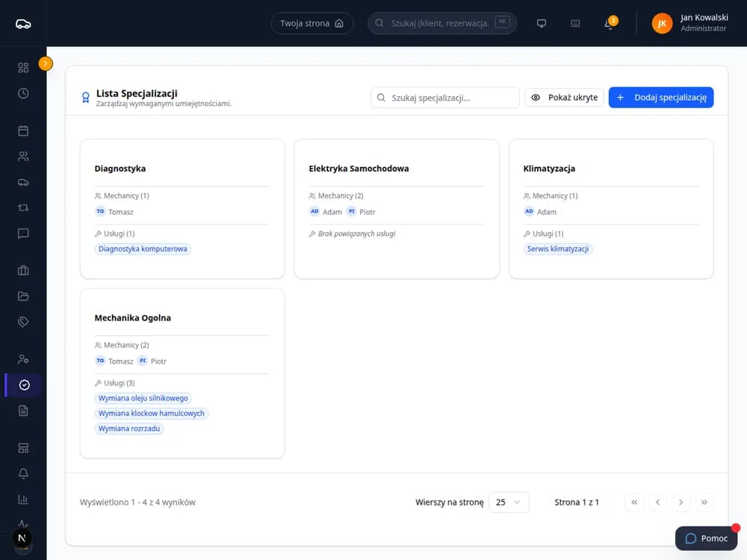
Task: Open the tags icon in the sidebar
Action: [23, 322]
